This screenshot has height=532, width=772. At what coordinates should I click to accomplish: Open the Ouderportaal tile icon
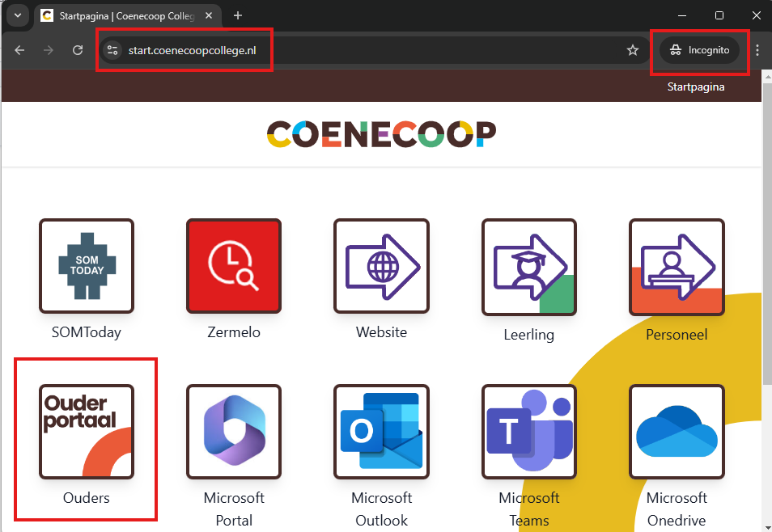click(x=87, y=432)
